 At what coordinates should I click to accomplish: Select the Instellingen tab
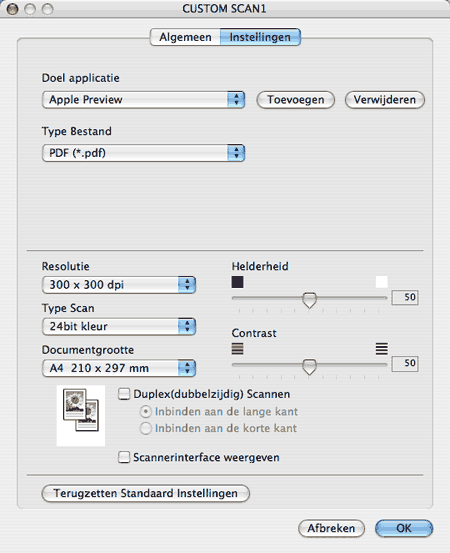coord(260,37)
